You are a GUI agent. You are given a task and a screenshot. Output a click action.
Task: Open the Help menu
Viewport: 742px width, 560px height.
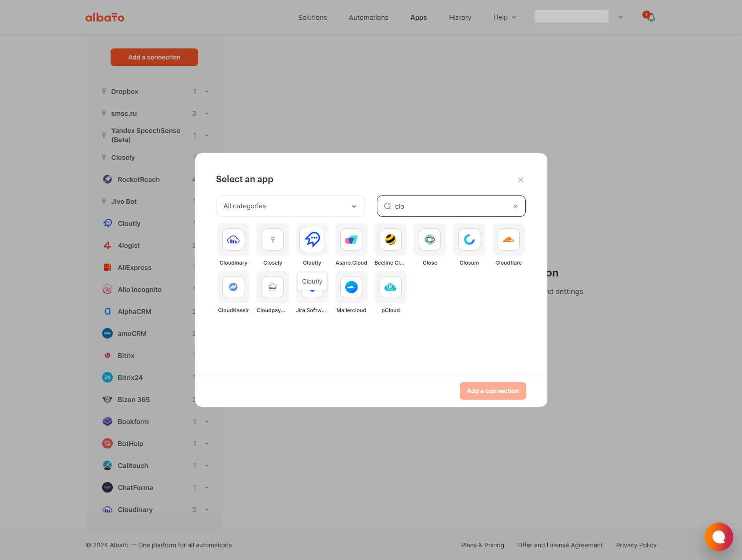pos(505,17)
